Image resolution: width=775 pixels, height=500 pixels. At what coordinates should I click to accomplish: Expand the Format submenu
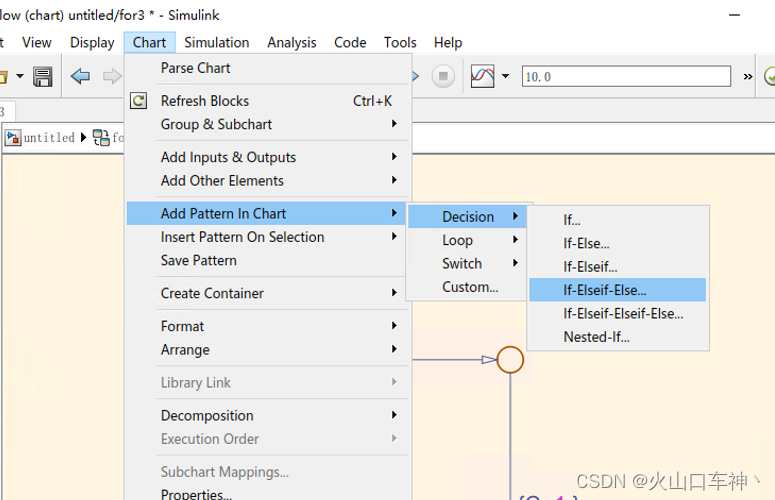click(x=267, y=326)
